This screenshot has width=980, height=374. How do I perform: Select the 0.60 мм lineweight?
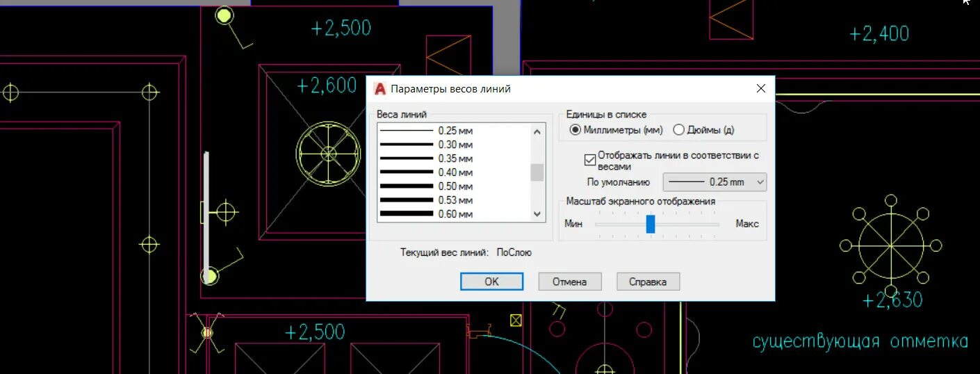(453, 214)
